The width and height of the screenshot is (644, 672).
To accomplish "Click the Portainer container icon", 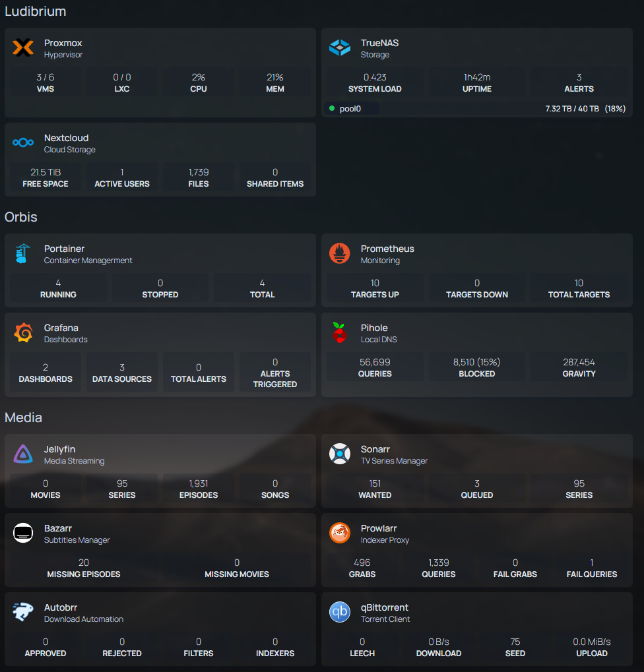I will [23, 254].
